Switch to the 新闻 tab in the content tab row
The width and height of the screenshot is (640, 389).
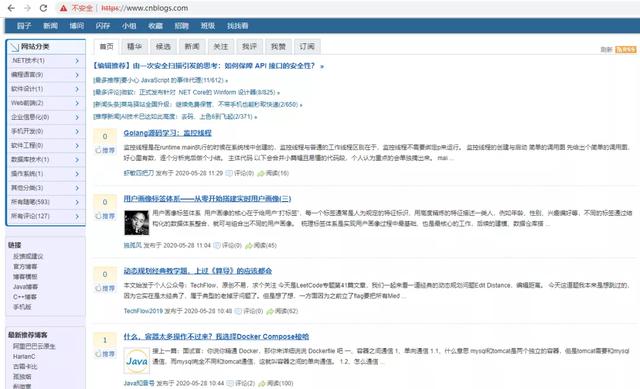[192, 47]
